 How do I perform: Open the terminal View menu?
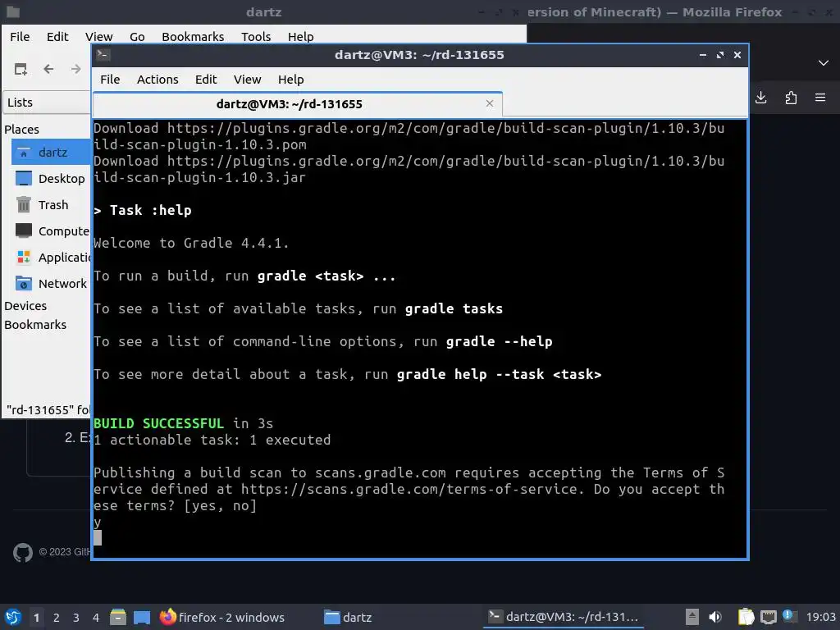[x=247, y=80]
